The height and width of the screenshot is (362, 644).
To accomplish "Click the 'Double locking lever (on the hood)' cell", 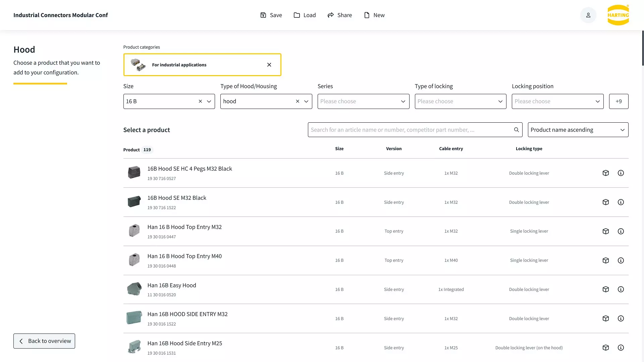I will click(529, 348).
